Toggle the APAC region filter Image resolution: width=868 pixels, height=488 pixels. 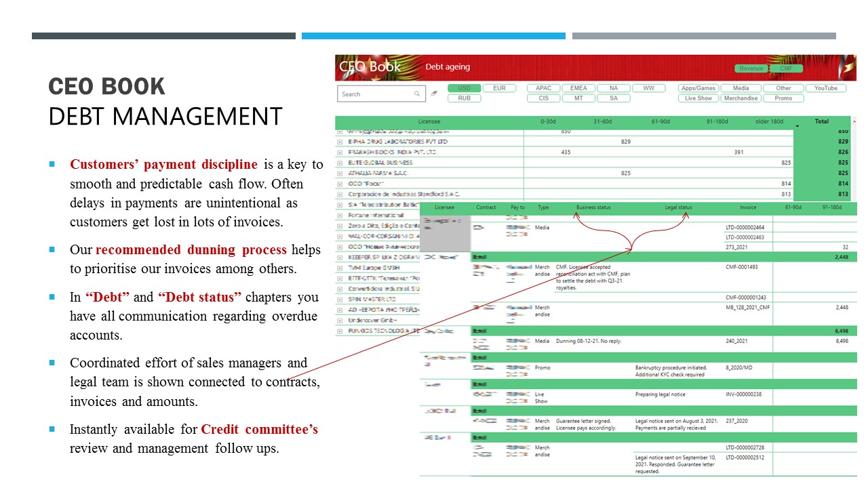click(x=544, y=88)
